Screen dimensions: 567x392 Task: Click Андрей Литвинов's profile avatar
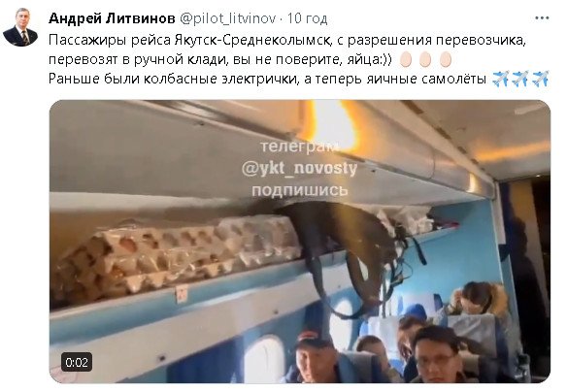[20, 27]
